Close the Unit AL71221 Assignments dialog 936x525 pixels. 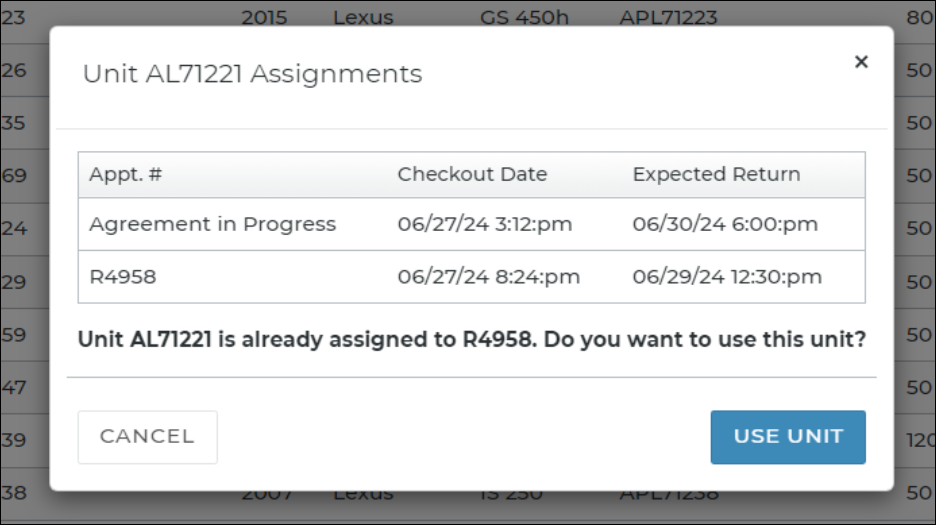860,62
